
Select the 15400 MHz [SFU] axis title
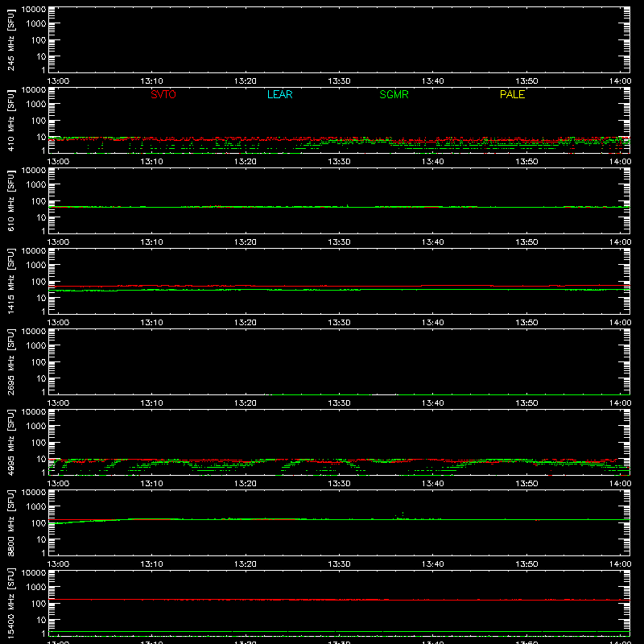[10, 603]
